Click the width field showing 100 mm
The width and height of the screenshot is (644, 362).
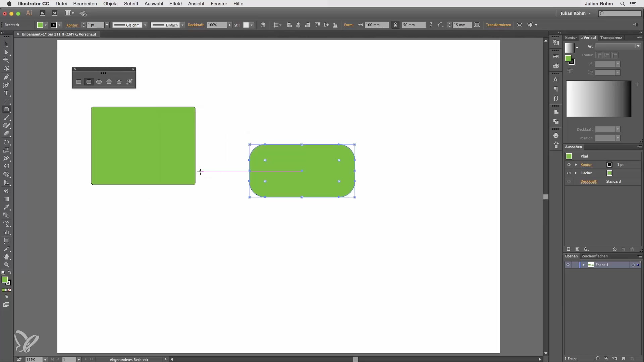(x=376, y=25)
